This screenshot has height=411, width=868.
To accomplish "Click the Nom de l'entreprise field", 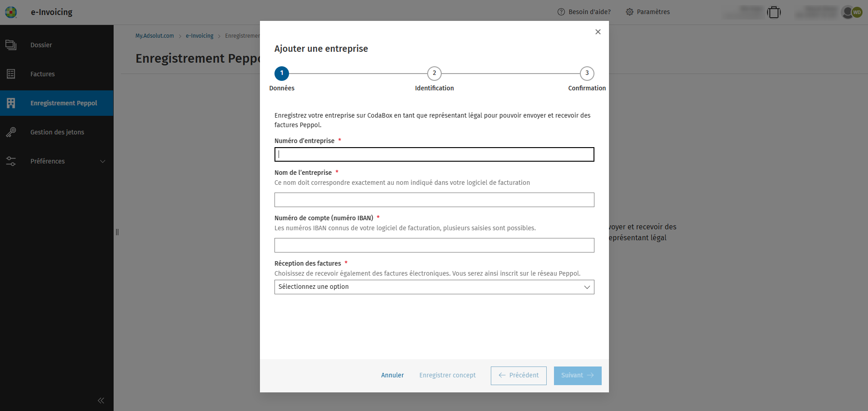I will pos(434,200).
